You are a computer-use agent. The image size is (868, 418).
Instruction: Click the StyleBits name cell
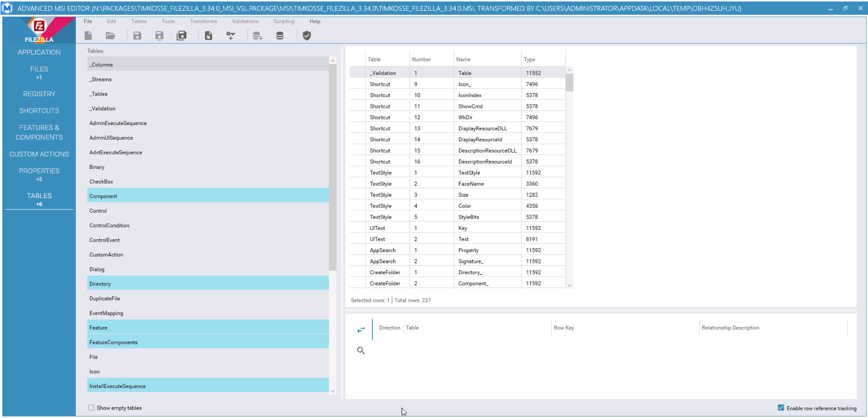point(488,217)
